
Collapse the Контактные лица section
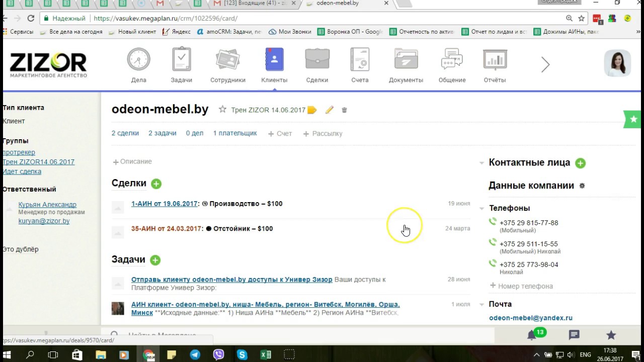pyautogui.click(x=481, y=163)
